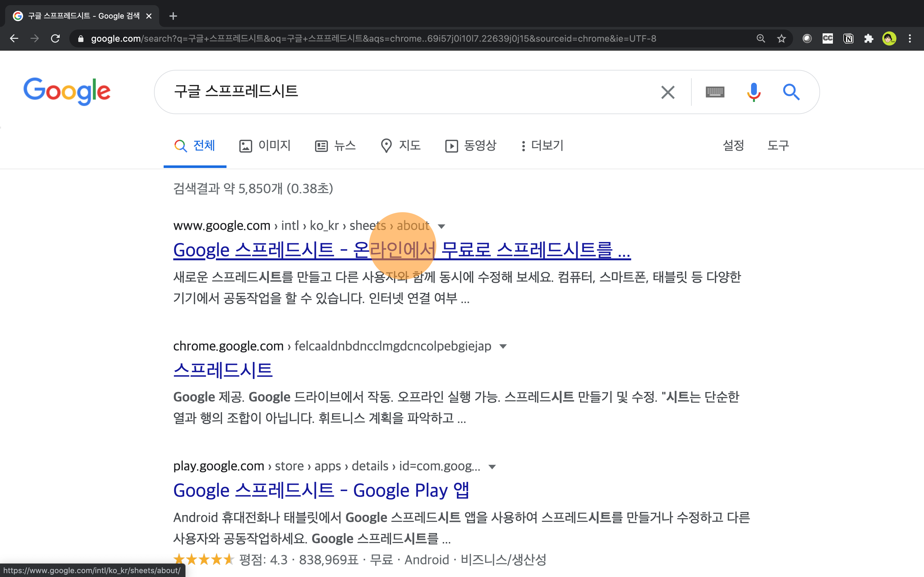Image resolution: width=924 pixels, height=577 pixels.
Task: Bookmark this page with the star icon
Action: (x=781, y=38)
